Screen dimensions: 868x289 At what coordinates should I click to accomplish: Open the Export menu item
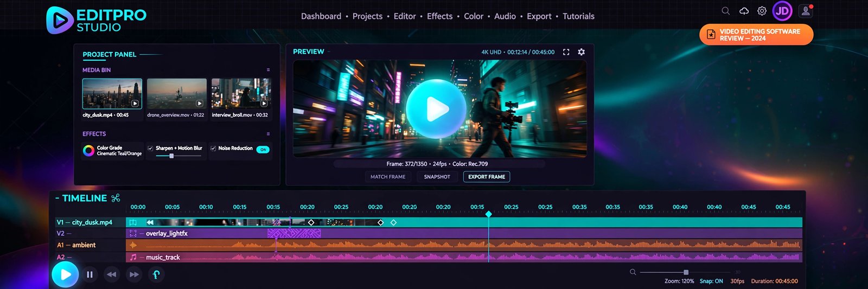[539, 16]
